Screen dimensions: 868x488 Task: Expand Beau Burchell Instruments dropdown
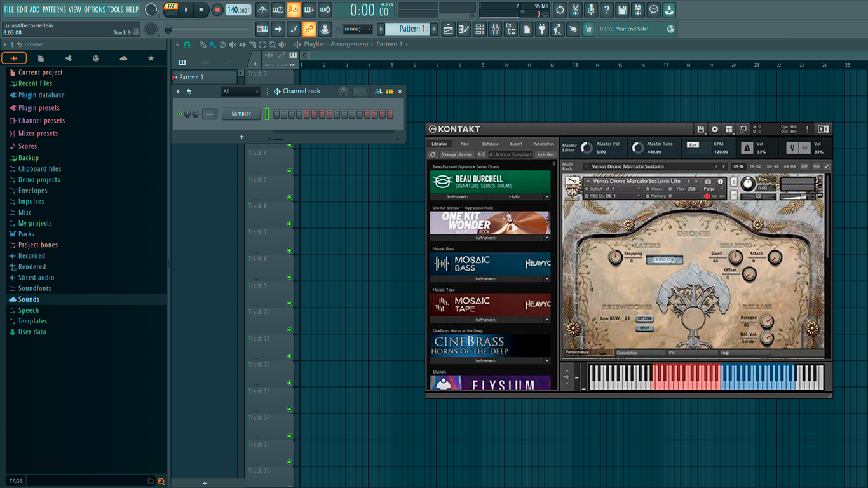click(458, 197)
